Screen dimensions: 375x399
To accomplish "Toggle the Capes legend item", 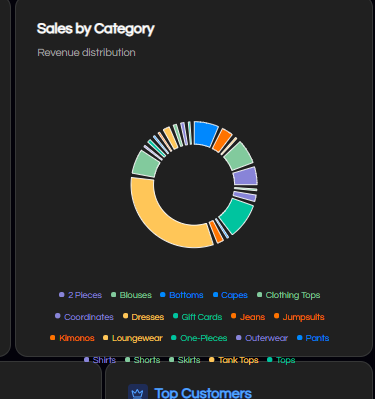I will coord(230,295).
